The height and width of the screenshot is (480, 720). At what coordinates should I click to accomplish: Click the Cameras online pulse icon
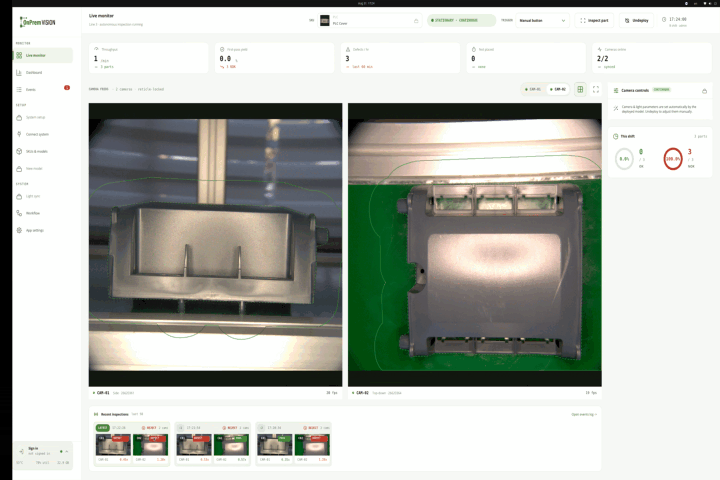click(600, 49)
